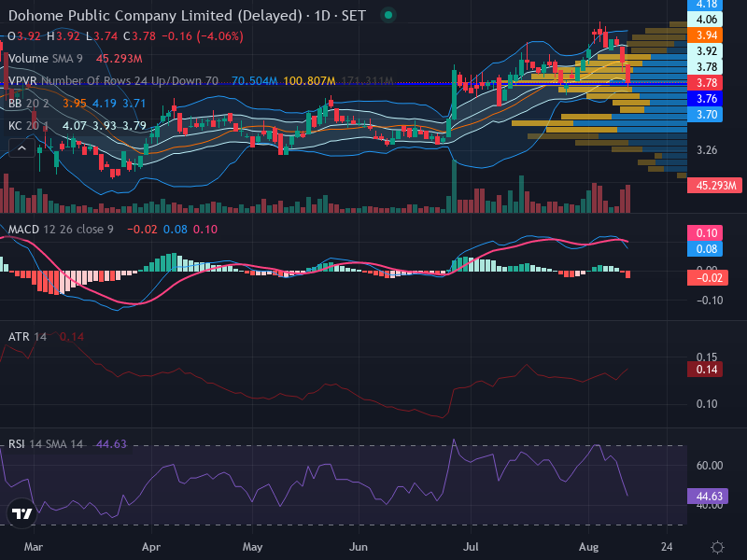Click the BB 20 2 indicator legend

coord(29,104)
